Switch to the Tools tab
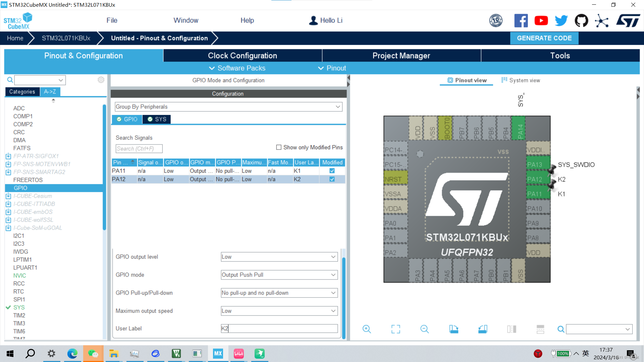Screen dimensions: 644x362 click(560, 56)
